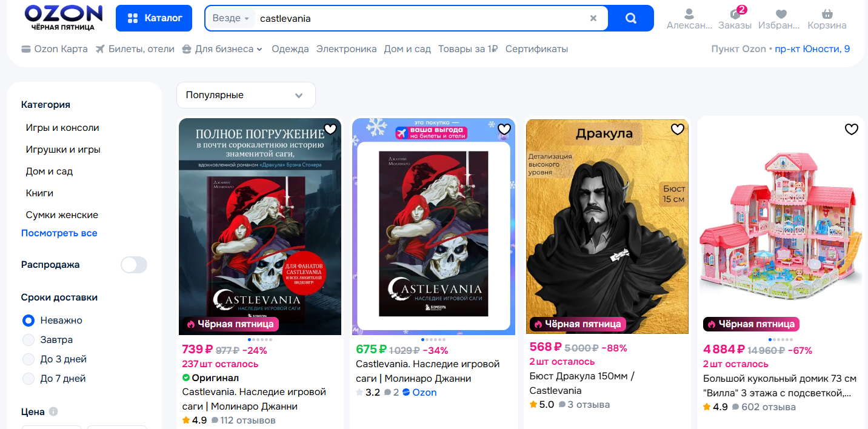Add the first Castlevania book to favorites with heart icon
Screen dimensions: 868x429
click(x=330, y=128)
